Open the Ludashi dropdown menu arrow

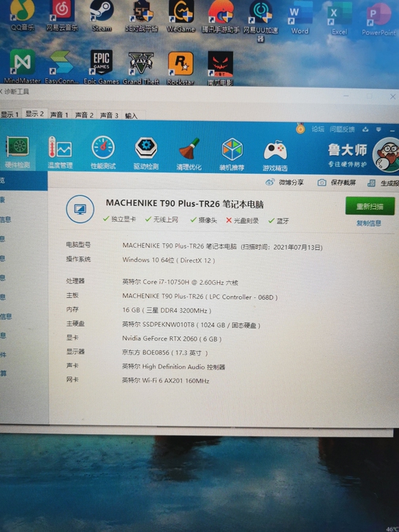(379, 129)
